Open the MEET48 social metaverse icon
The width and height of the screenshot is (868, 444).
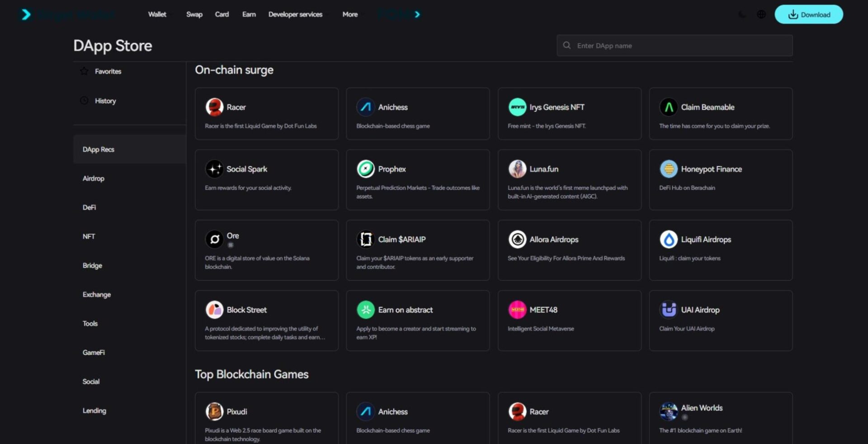(x=517, y=310)
